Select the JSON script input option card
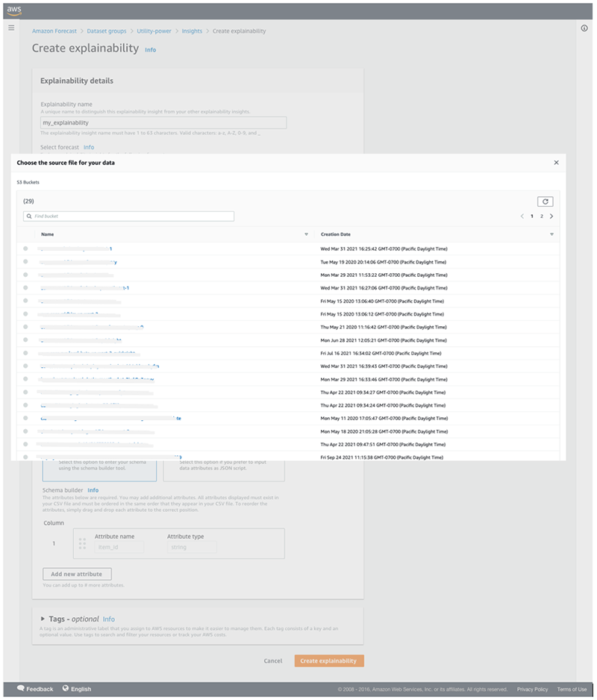This screenshot has height=700, width=597. (224, 471)
